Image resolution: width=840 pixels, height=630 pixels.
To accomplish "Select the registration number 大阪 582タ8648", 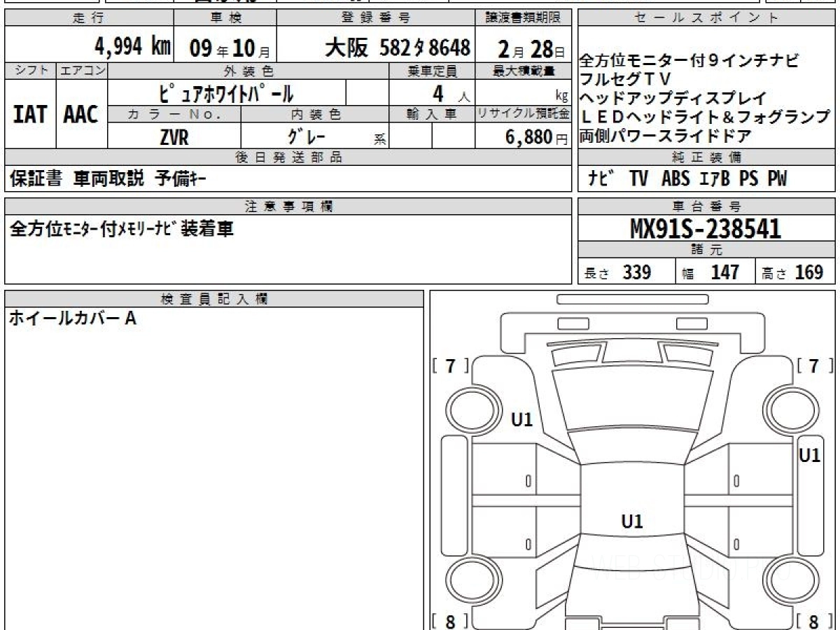I will pos(397,48).
